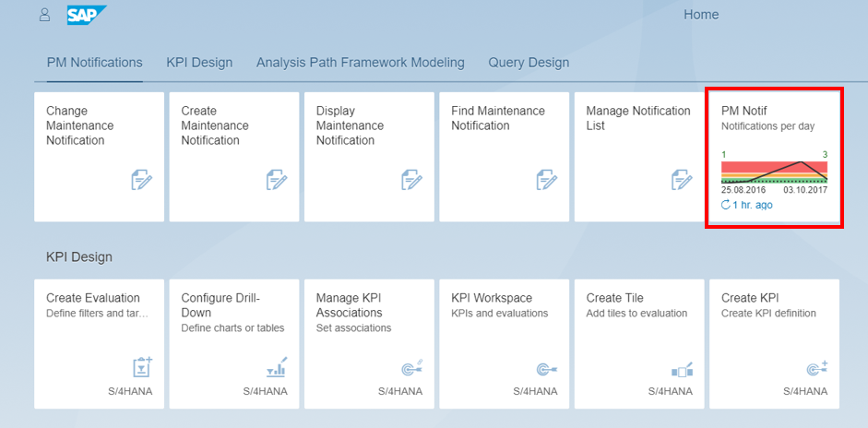Click S/4HANA label on Create Evaluation tile
Image resolution: width=868 pixels, height=428 pixels.
(x=130, y=391)
